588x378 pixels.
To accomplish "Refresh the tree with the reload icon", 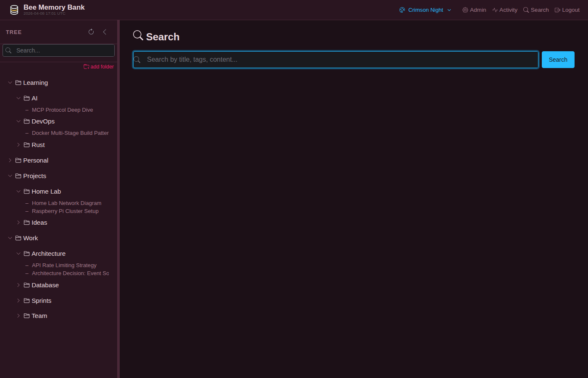I will [x=91, y=32].
